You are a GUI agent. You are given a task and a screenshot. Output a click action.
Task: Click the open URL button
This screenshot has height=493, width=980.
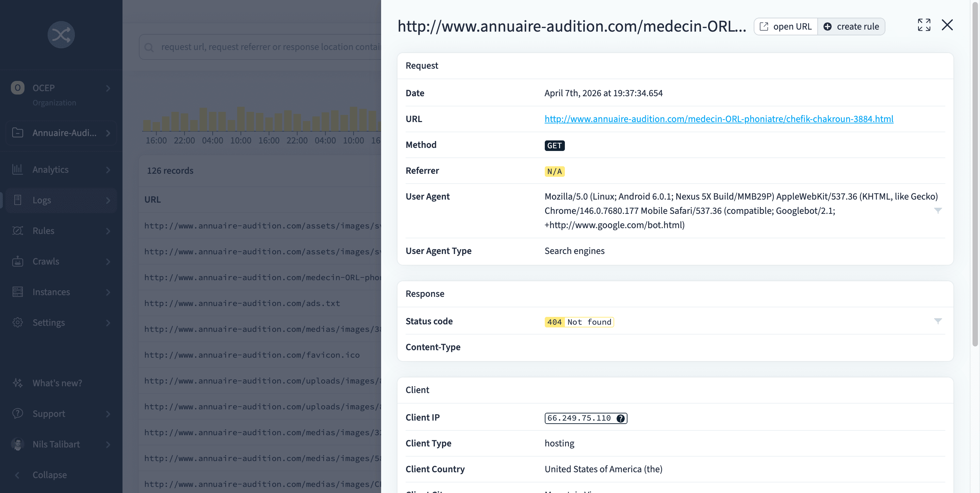[x=786, y=27]
